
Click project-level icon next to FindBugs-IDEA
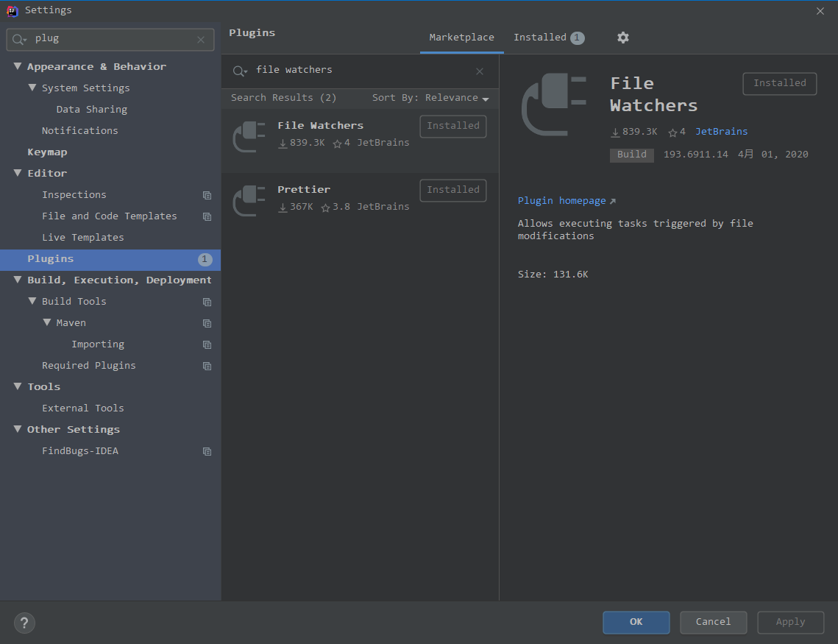pyautogui.click(x=207, y=452)
